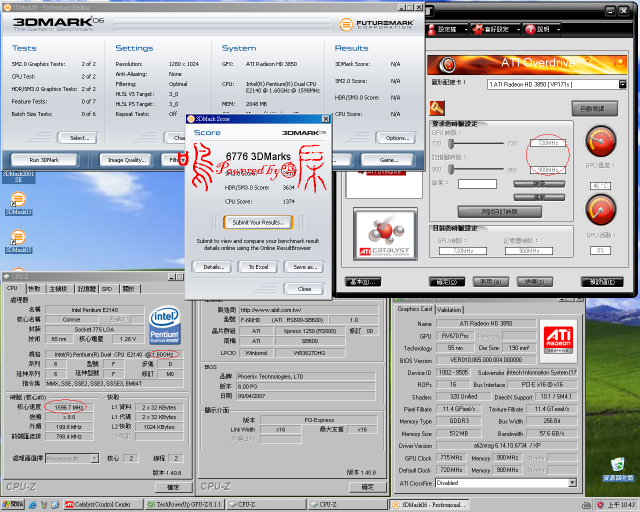This screenshot has height=512, width=640.
Task: Switch to the 主機板 tab in CPU-Z
Action: click(x=58, y=289)
